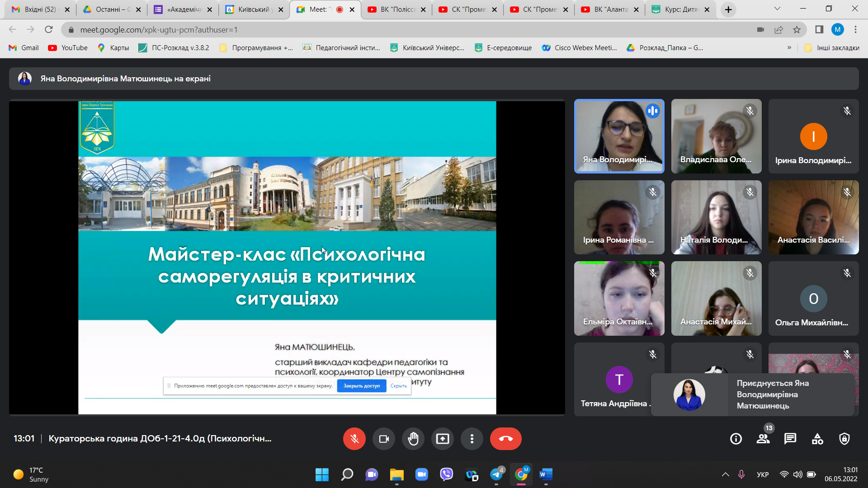Raise hand in the meeting
The image size is (868, 488).
(413, 439)
